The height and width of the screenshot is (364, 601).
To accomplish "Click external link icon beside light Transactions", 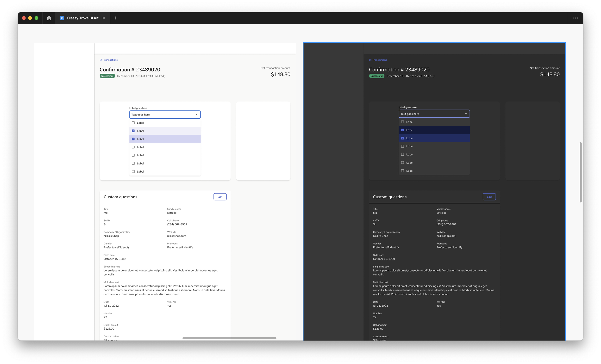I will (x=101, y=60).
